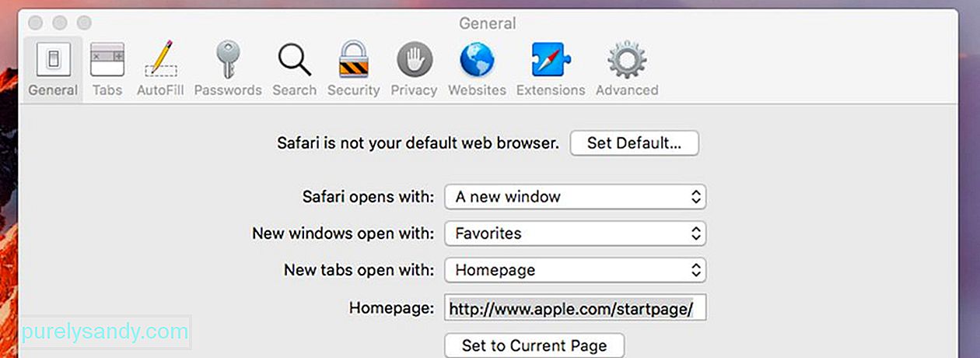
Task: Expand the 'New tabs open with' dropdown
Action: point(575,270)
